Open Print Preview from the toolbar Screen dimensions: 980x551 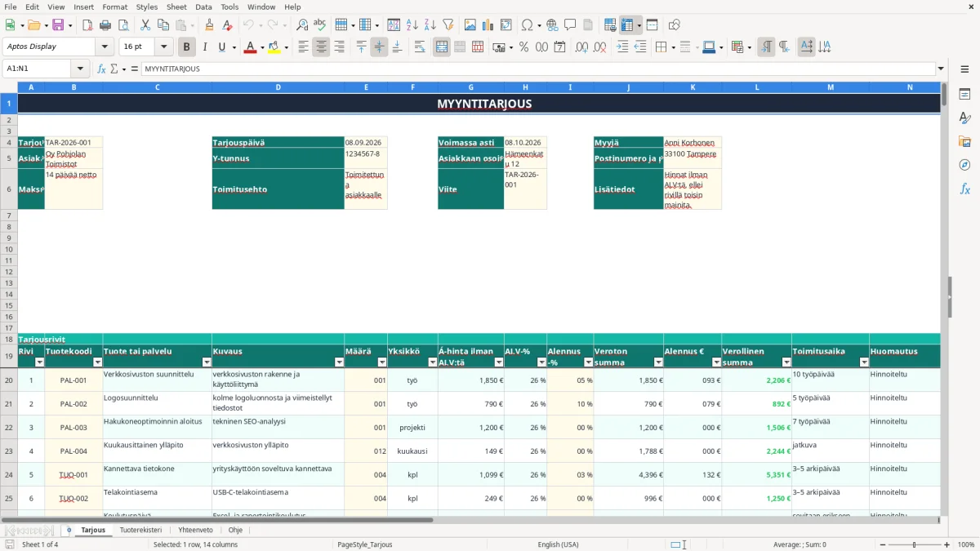[123, 25]
